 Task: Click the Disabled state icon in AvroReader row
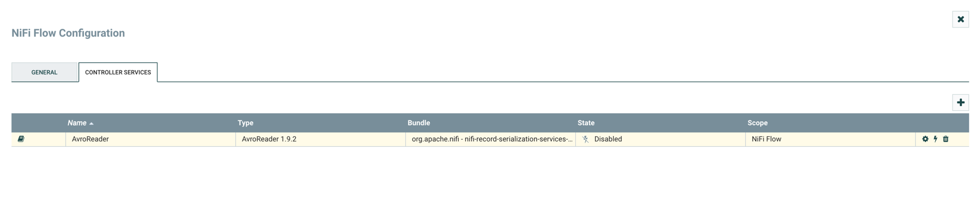pos(585,139)
